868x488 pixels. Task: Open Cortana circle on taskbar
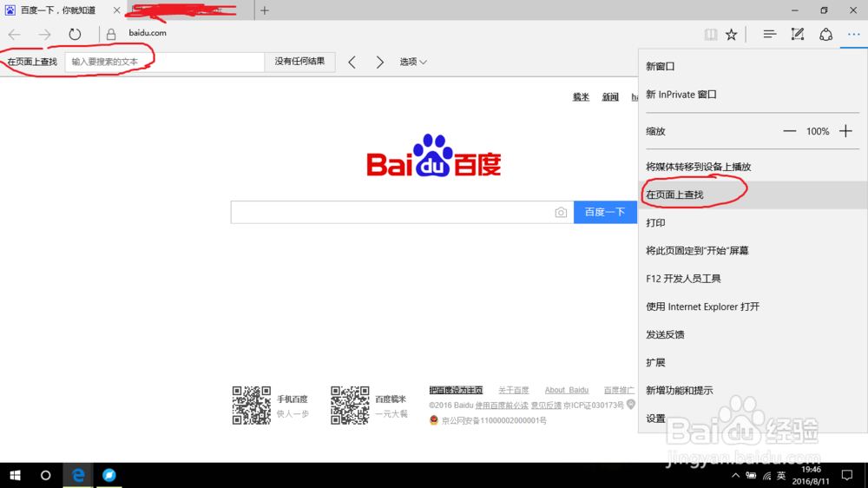click(x=45, y=475)
